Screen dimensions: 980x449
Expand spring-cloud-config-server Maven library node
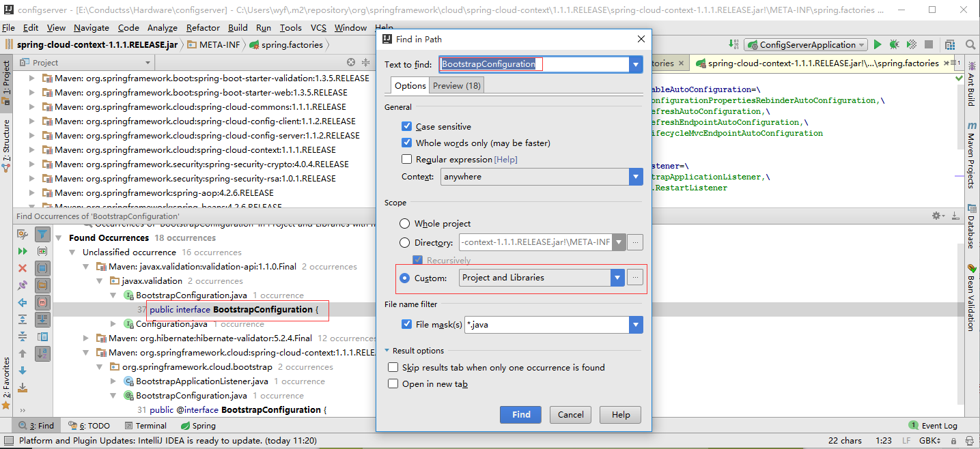click(x=31, y=135)
